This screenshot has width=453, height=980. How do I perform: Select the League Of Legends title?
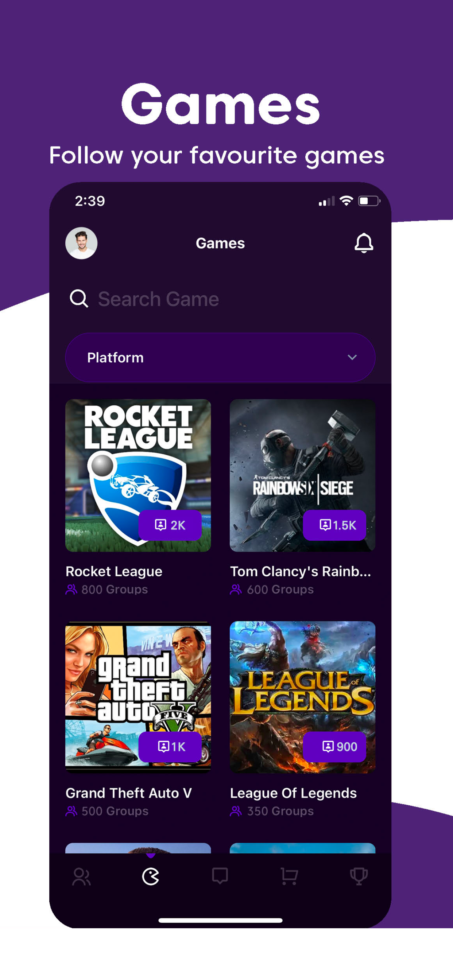pyautogui.click(x=293, y=793)
